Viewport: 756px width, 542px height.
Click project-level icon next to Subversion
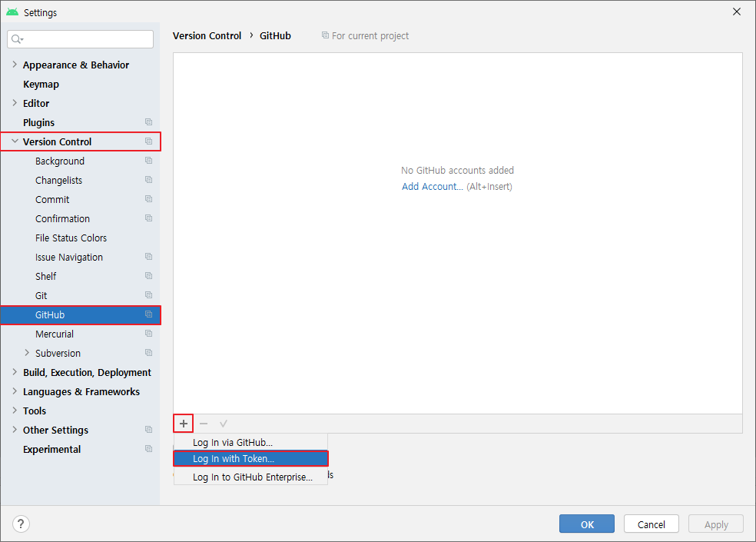(148, 353)
